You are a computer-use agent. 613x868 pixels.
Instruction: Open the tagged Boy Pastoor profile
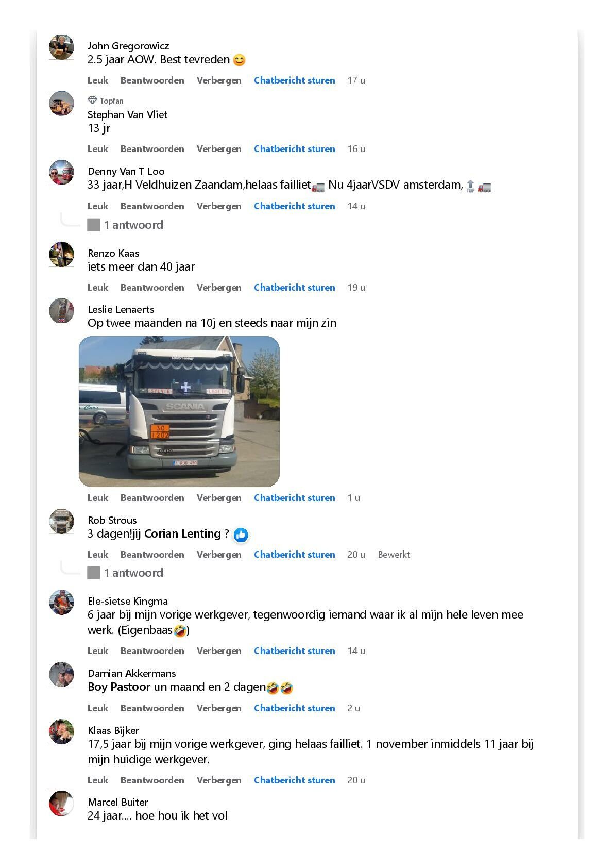[119, 687]
